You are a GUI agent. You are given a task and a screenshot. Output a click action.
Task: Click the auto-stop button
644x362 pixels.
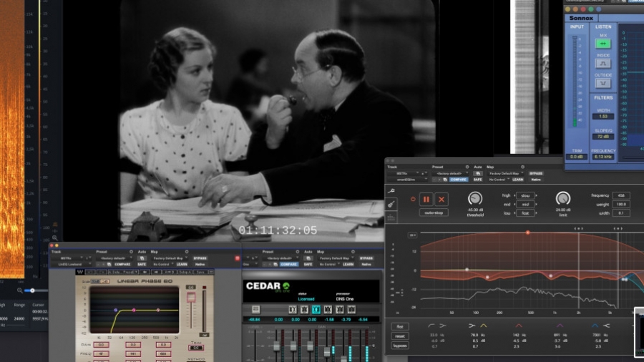click(433, 212)
